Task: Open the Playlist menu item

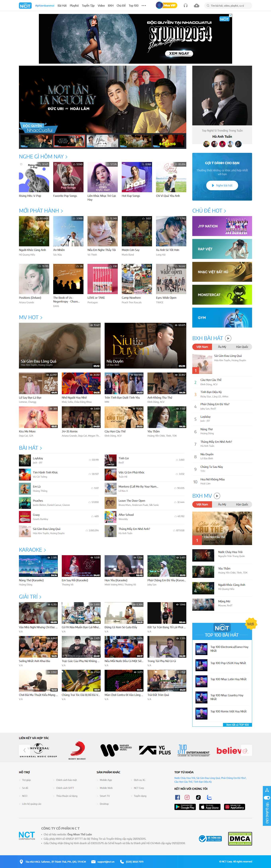Action: [74, 5]
